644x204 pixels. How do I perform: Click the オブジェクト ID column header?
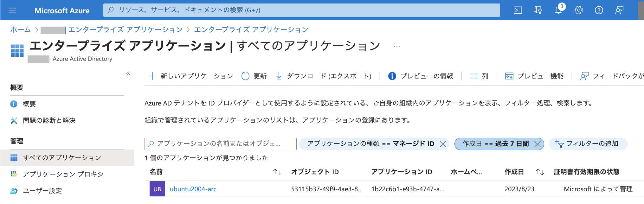click(x=315, y=172)
